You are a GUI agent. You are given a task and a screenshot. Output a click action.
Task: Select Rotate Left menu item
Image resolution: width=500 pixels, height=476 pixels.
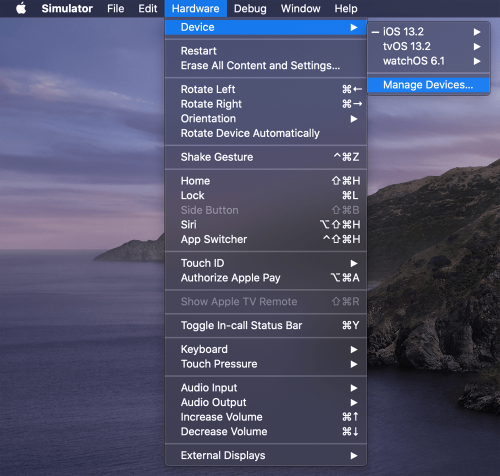[x=266, y=89]
